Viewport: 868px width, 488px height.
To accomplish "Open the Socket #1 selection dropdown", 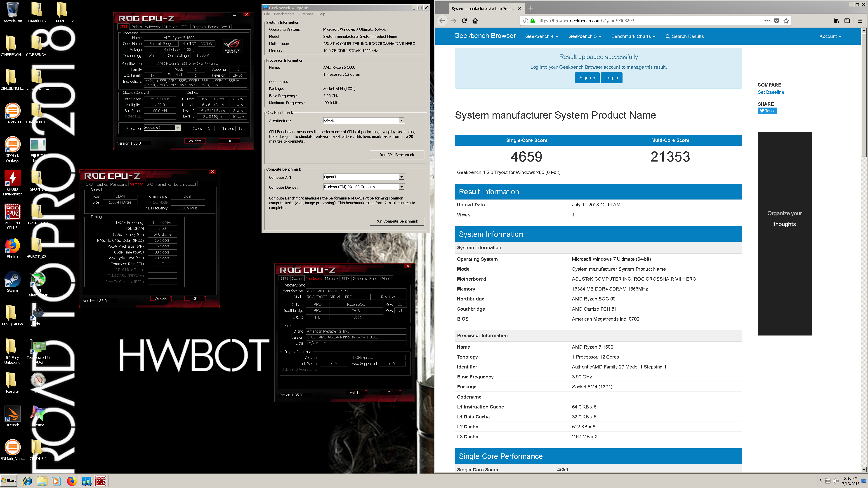I will pyautogui.click(x=178, y=128).
